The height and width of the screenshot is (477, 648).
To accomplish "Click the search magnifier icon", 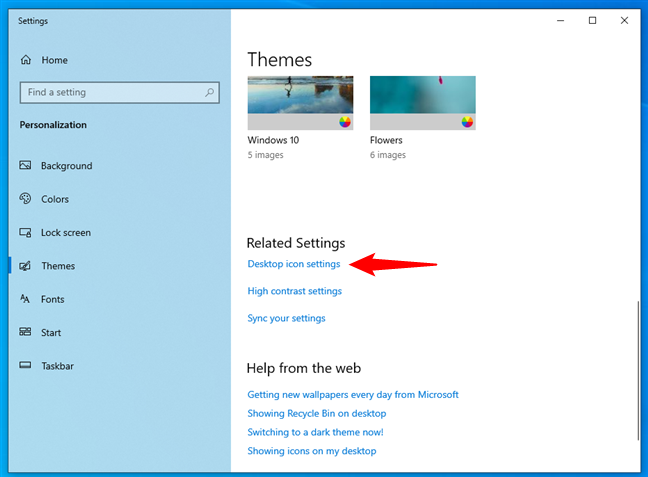I will click(x=210, y=92).
